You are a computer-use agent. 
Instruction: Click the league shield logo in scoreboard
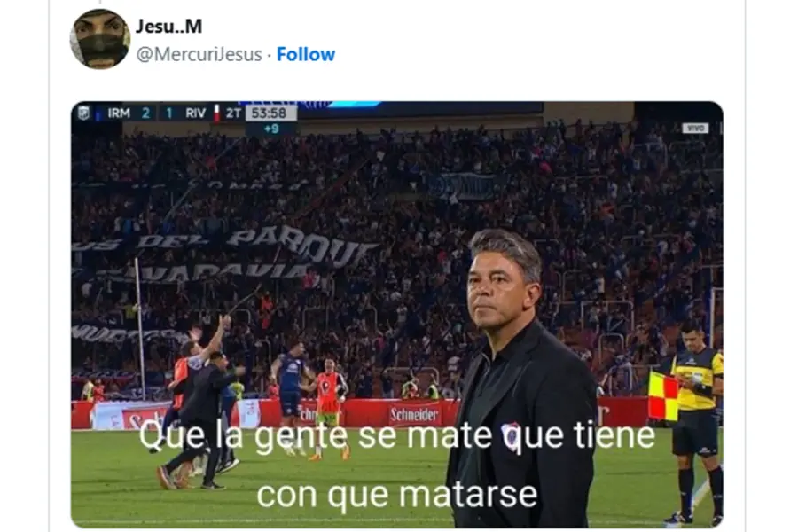pos(83,113)
